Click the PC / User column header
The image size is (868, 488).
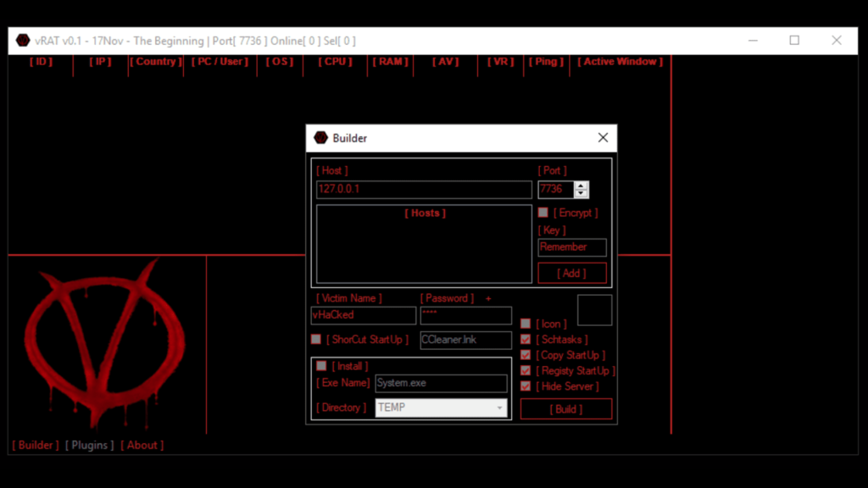(x=220, y=61)
